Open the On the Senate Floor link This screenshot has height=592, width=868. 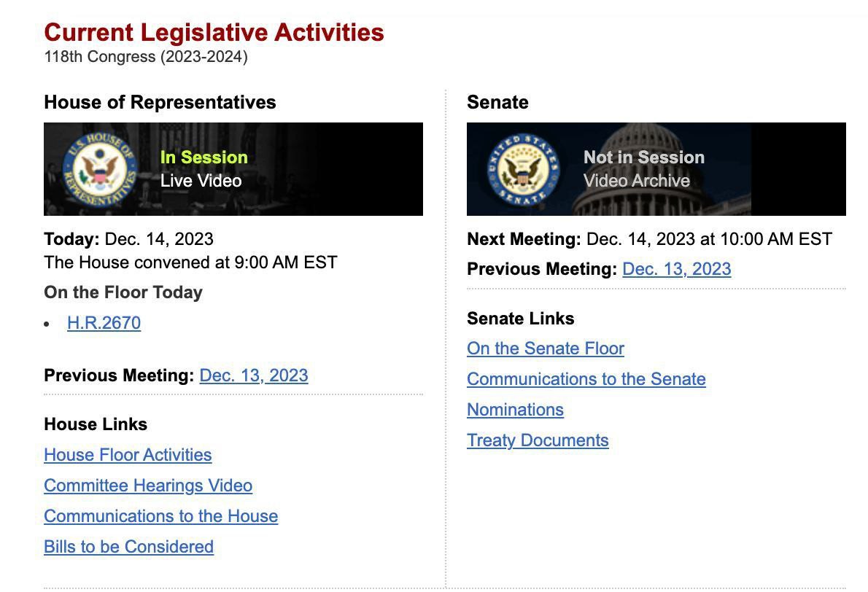point(546,348)
